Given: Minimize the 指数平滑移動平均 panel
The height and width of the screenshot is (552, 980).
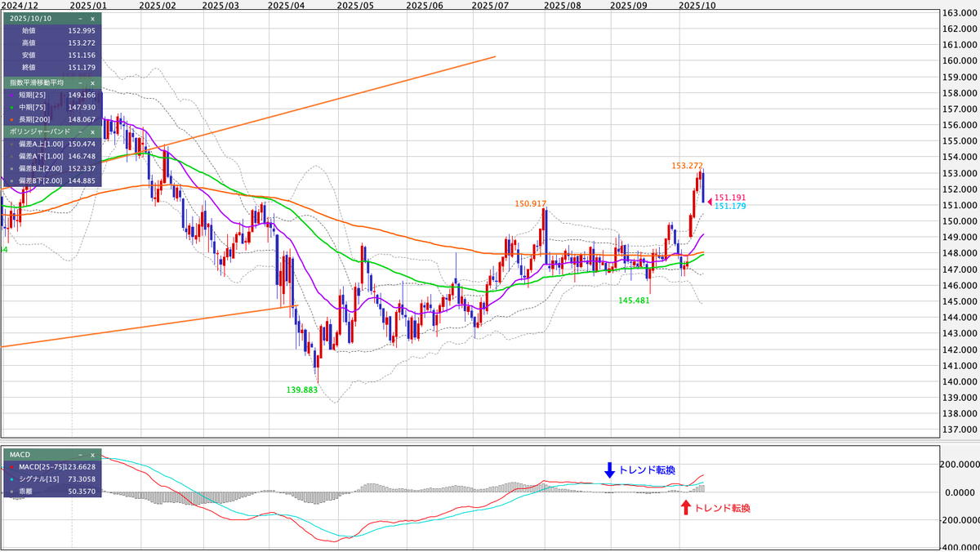Looking at the screenshot, I should [x=79, y=83].
